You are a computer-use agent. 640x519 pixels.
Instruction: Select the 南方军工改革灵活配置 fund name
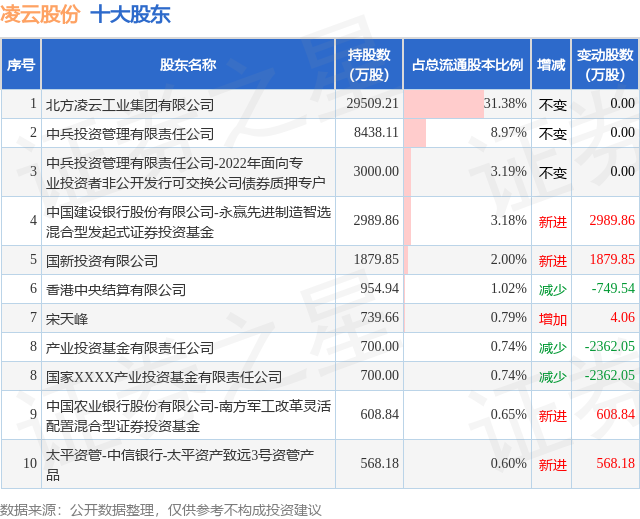tap(188, 416)
